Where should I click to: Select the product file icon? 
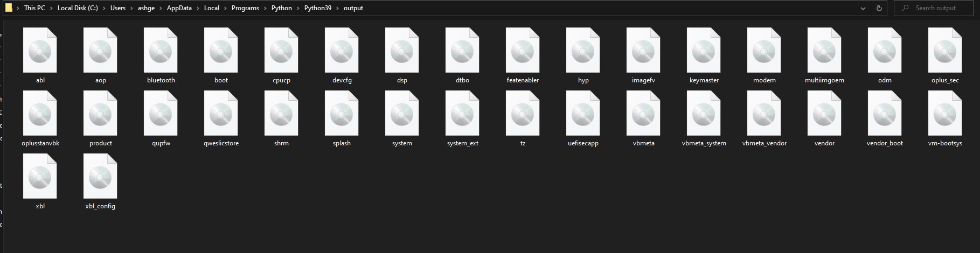[x=100, y=114]
